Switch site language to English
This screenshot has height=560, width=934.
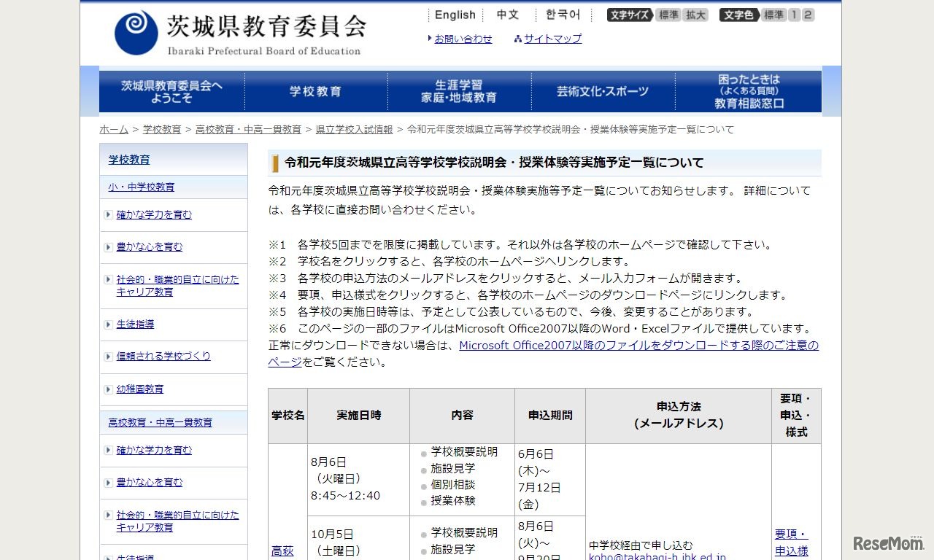(455, 15)
